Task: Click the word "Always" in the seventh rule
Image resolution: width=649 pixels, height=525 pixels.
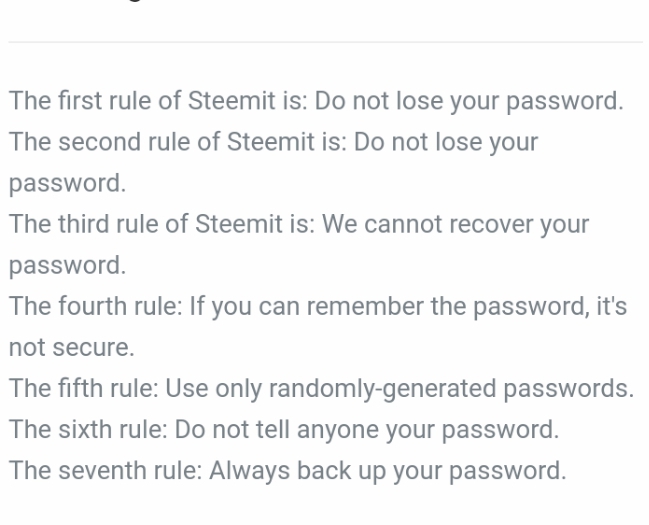Action: coord(243,471)
